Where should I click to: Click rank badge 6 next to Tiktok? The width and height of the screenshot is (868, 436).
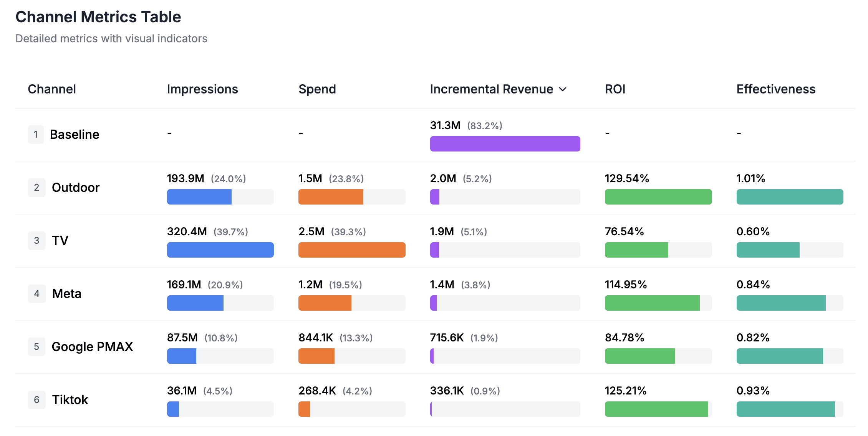(36, 400)
